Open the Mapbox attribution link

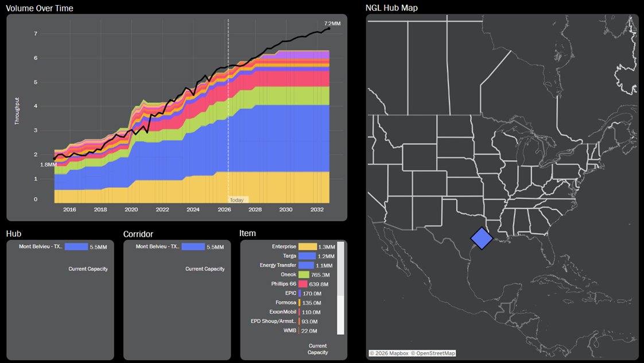389,353
